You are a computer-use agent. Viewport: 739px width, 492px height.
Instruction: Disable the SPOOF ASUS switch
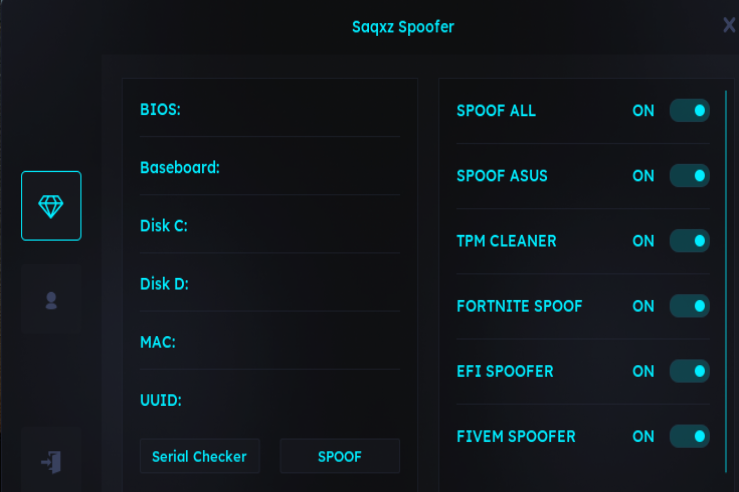point(689,176)
